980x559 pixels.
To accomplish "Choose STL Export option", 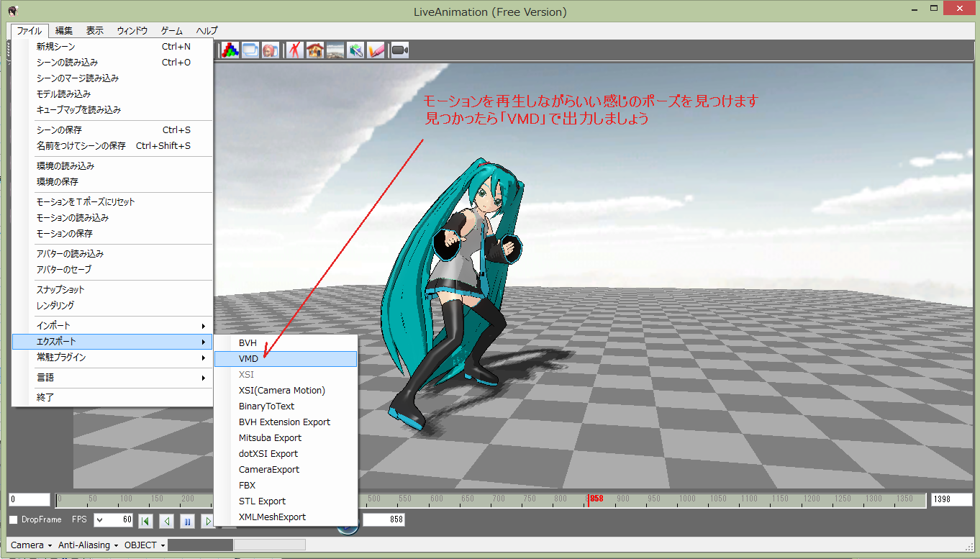I will point(286,501).
